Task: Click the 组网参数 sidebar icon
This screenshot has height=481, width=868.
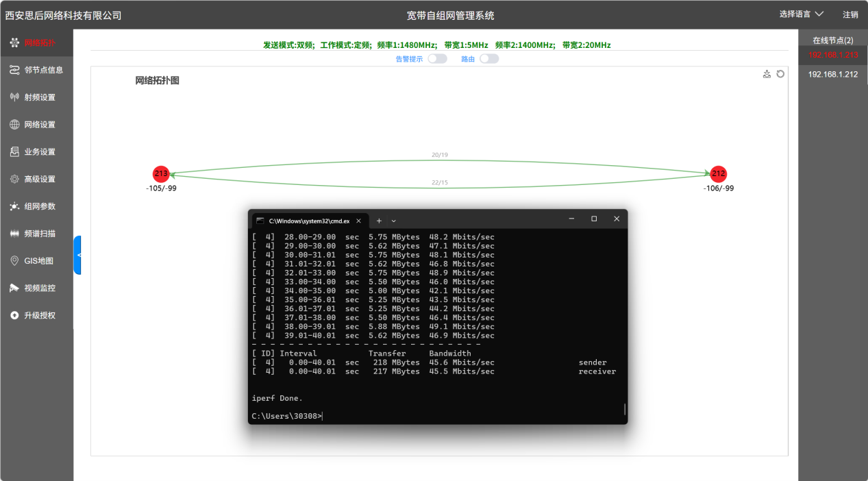Action: coord(14,206)
